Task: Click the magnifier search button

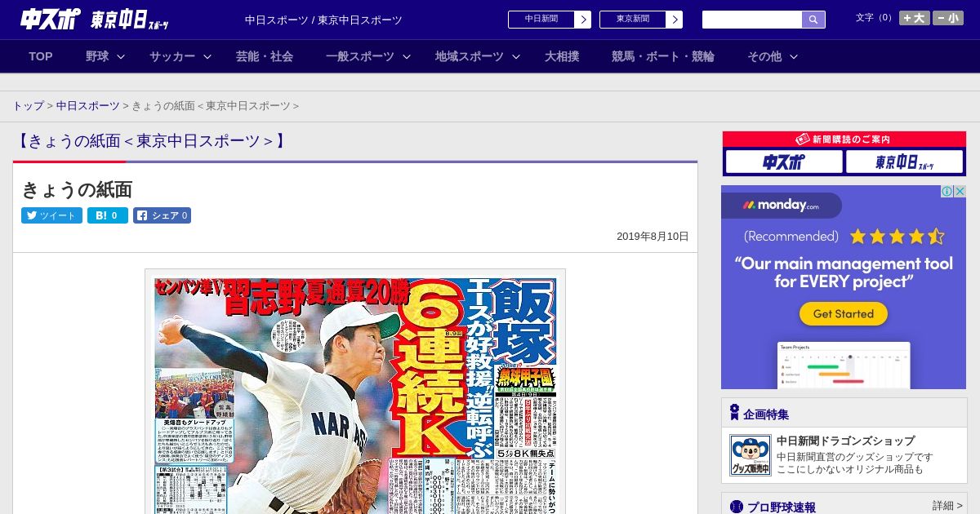Action: click(813, 20)
